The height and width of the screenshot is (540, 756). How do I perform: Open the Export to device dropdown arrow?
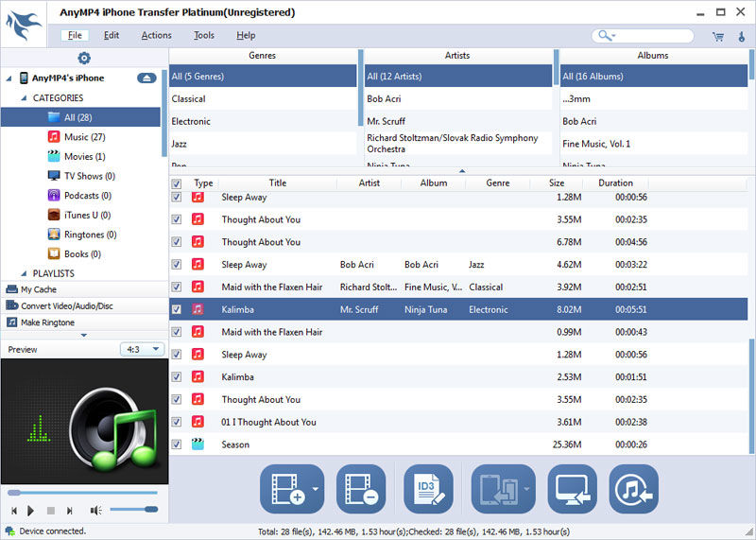[527, 489]
